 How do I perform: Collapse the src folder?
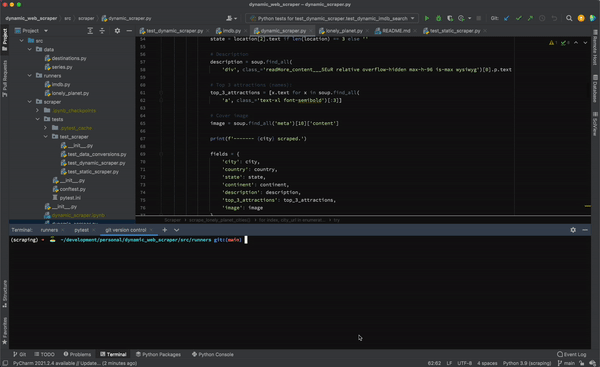pyautogui.click(x=22, y=41)
